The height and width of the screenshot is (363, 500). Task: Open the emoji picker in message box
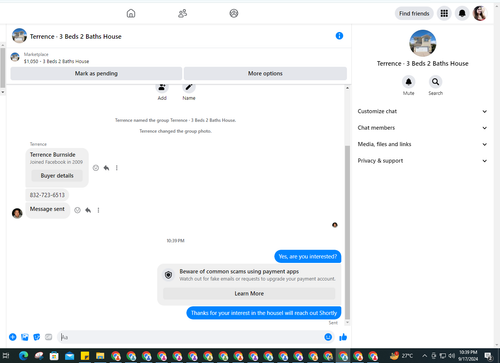[x=328, y=337]
